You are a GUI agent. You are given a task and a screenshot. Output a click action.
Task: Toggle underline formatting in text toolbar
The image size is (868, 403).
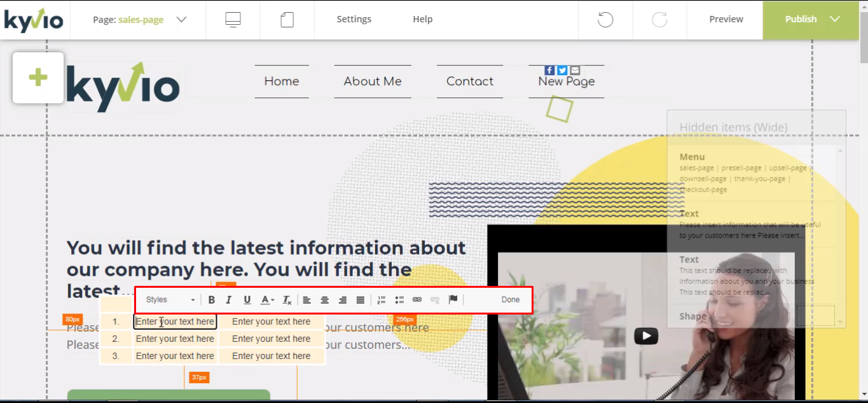pyautogui.click(x=247, y=300)
